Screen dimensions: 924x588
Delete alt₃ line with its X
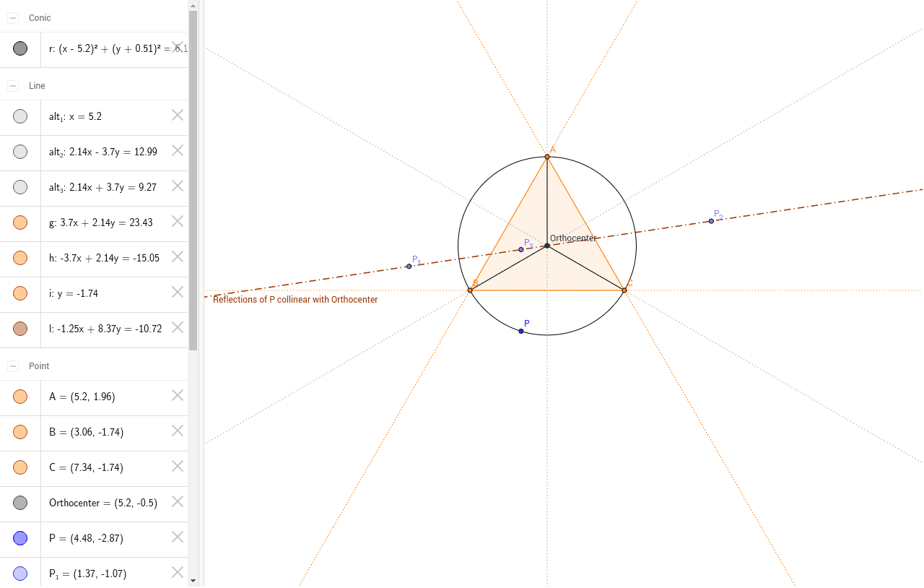point(178,185)
